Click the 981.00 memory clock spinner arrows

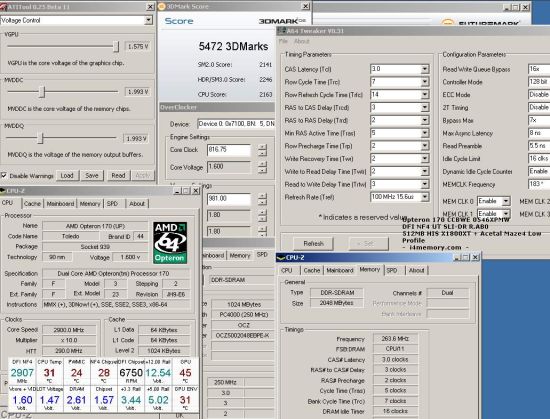point(262,199)
